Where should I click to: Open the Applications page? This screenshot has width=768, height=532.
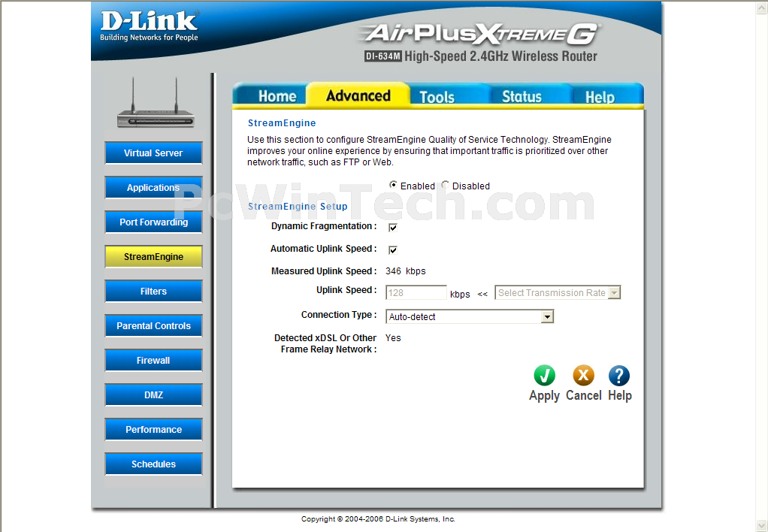click(153, 188)
